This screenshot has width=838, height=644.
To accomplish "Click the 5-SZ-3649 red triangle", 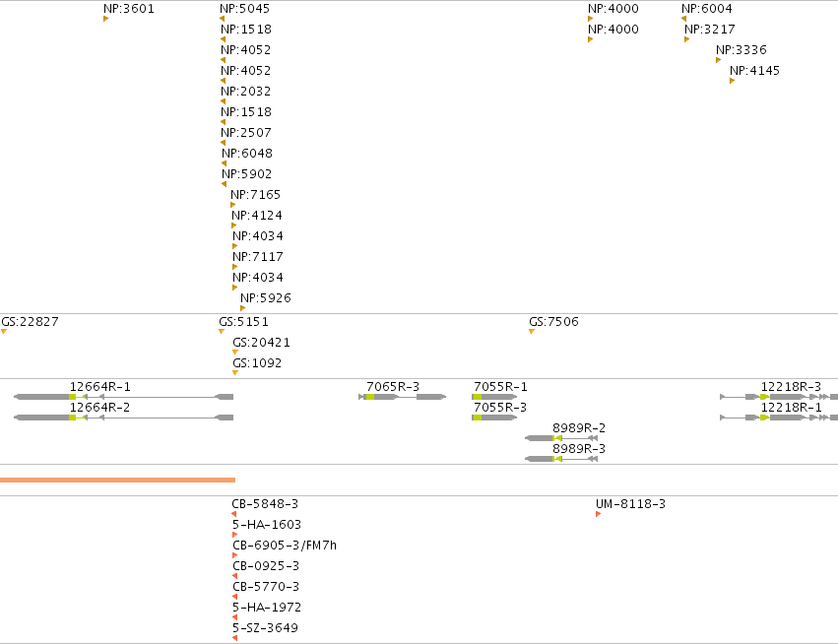I will (235, 638).
